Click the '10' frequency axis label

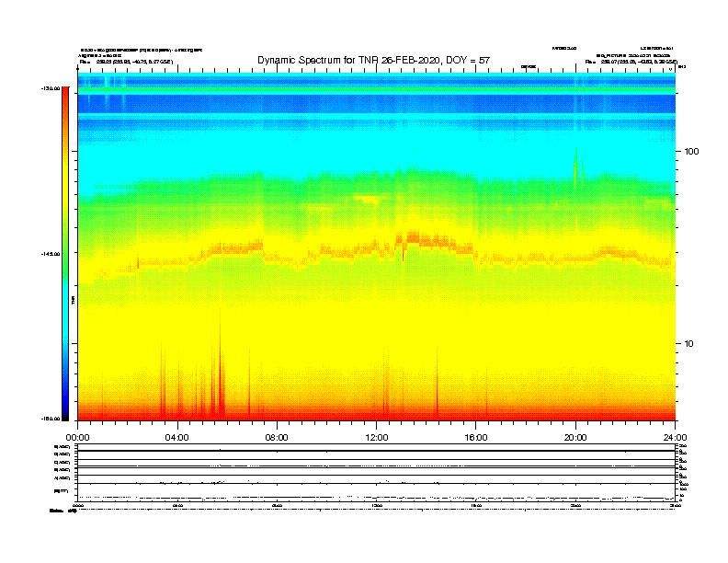(689, 344)
